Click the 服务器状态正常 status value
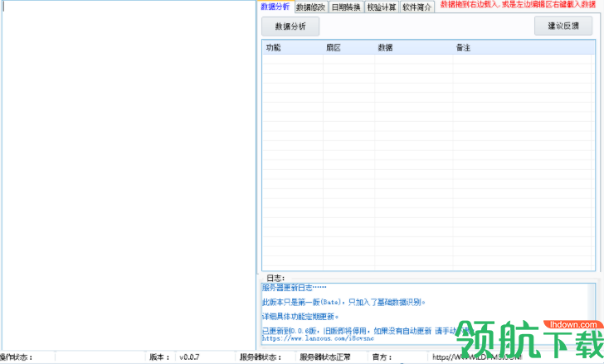Screen dimensions: 604x364 pyautogui.click(x=325, y=357)
